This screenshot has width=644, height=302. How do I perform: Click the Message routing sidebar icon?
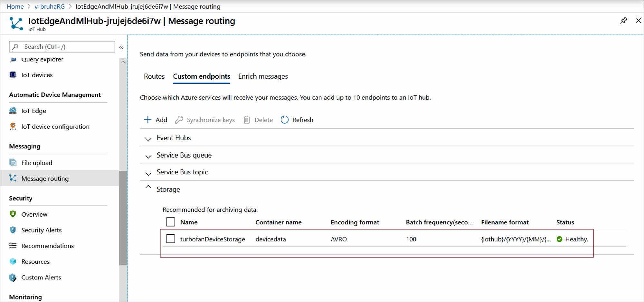[x=13, y=178]
